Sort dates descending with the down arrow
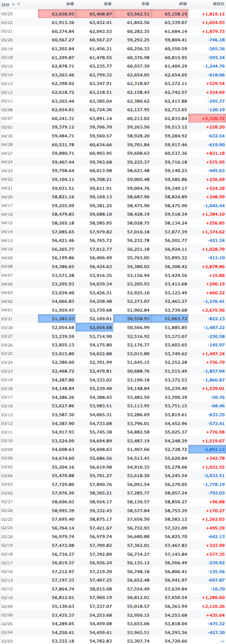 pyautogui.click(x=18, y=4)
